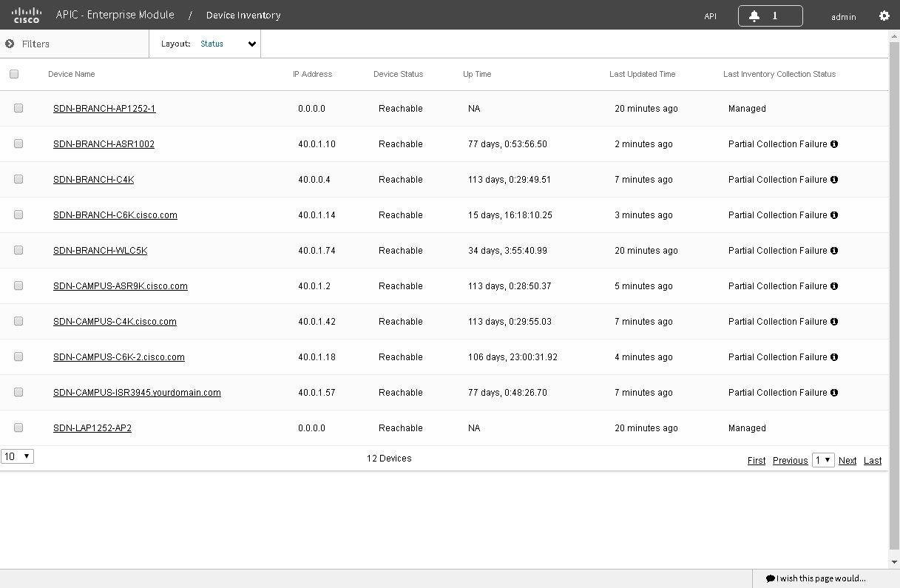Screen dimensions: 900x588
Task: Go to Previous page link
Action: pyautogui.click(x=790, y=461)
